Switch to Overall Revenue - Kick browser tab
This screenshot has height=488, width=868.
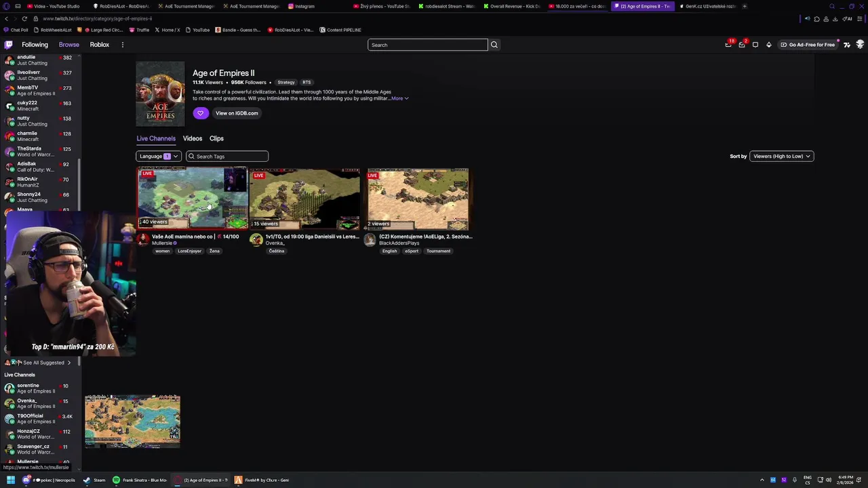point(512,6)
